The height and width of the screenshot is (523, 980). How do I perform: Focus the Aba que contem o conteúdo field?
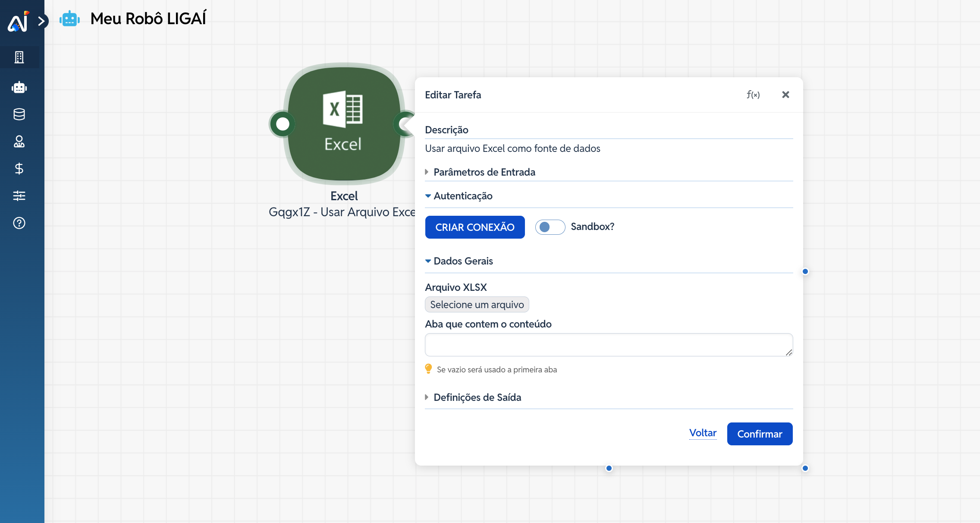coord(608,344)
